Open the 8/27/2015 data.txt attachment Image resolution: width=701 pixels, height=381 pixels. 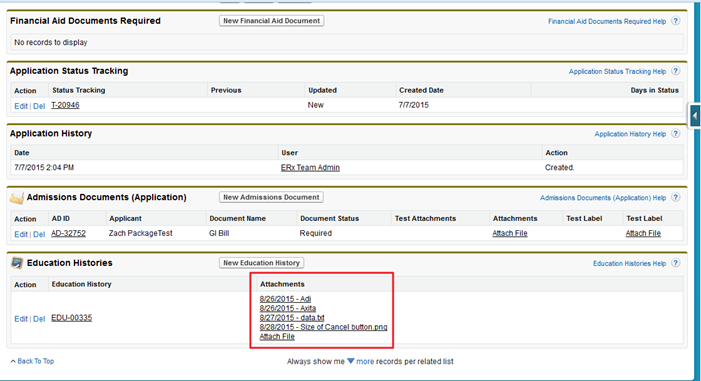coord(292,318)
